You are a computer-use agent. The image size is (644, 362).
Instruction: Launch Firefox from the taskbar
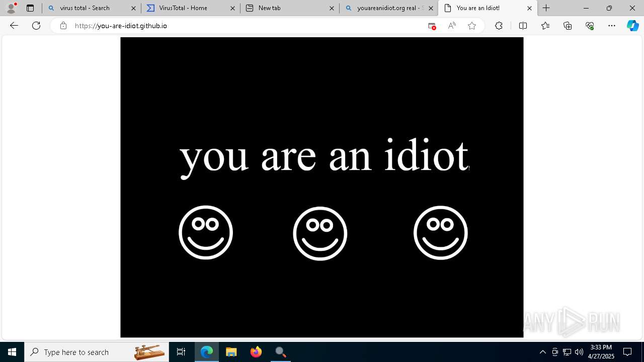tap(256, 352)
